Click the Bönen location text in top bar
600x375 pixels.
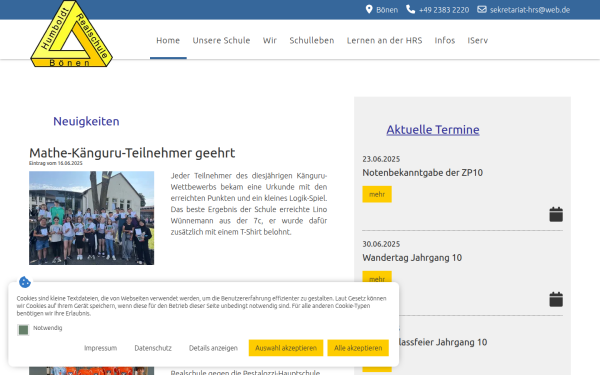(387, 10)
